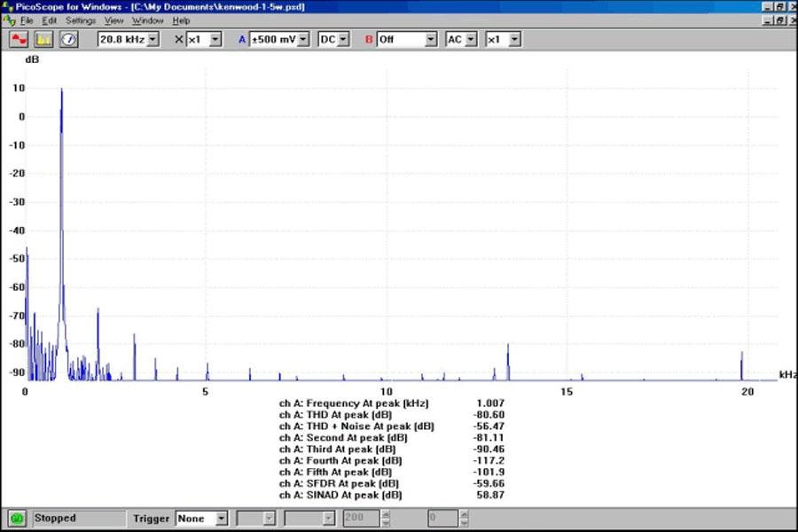Open the meter view icon
The image size is (798, 532).
(68, 39)
